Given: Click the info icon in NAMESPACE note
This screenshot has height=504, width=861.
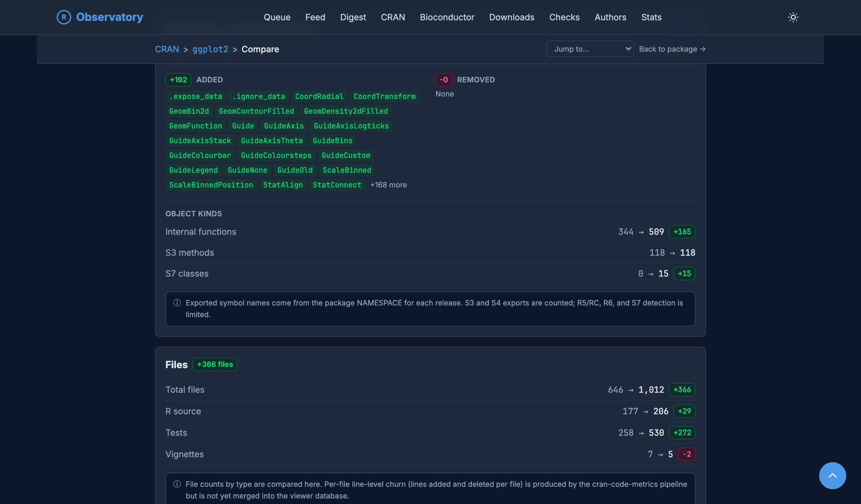Looking at the screenshot, I should [177, 302].
